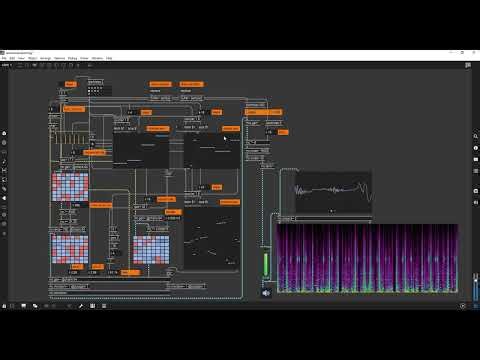480x360 pixels.
Task: Open the reference icon below the Inspector icon
Action: (476, 159)
